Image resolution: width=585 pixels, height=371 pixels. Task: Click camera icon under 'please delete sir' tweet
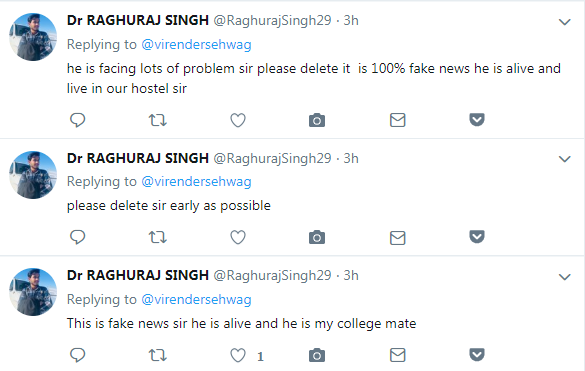(317, 237)
